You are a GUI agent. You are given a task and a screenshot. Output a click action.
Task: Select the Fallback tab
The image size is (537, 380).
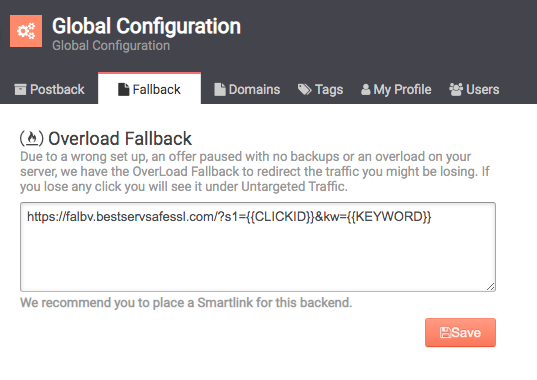point(149,89)
